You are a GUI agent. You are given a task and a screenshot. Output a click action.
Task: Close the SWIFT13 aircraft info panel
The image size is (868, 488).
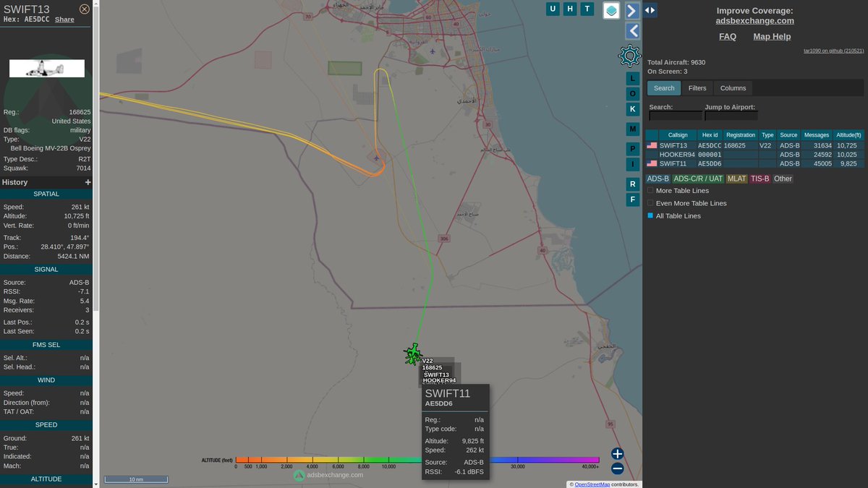[85, 9]
